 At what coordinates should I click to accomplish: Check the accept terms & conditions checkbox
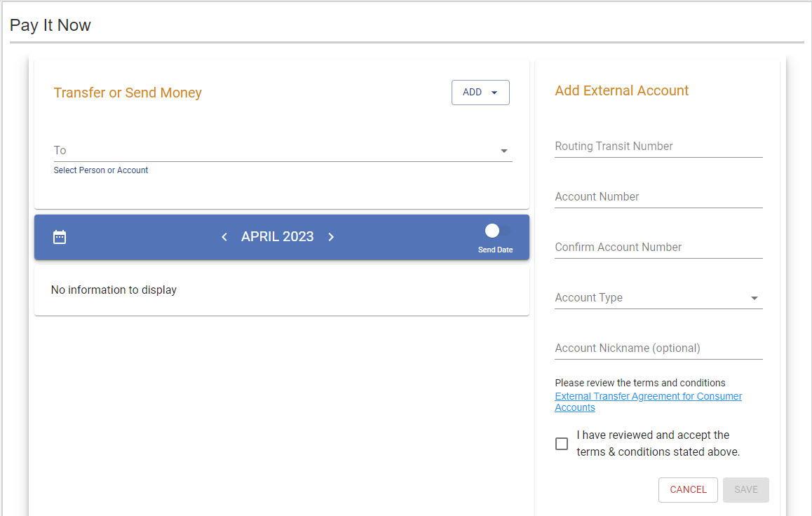[x=562, y=444]
